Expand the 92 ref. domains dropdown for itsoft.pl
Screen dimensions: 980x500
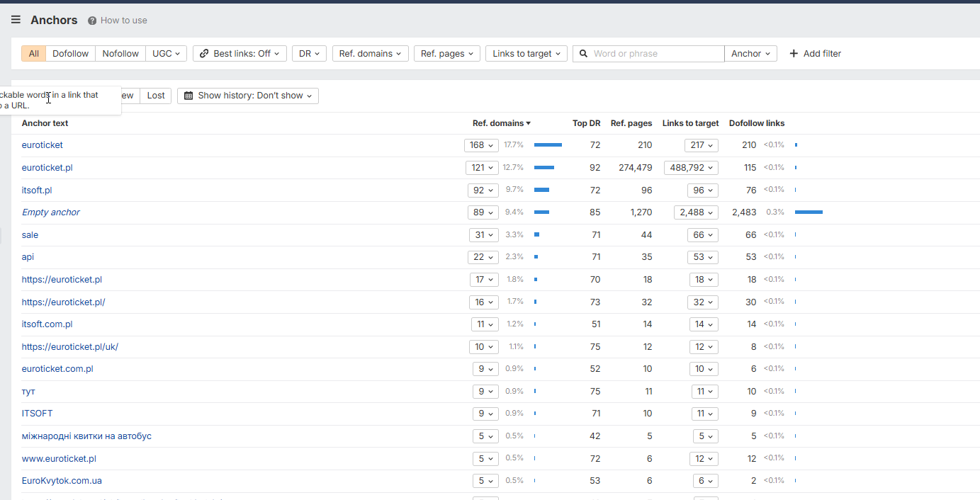tap(483, 191)
